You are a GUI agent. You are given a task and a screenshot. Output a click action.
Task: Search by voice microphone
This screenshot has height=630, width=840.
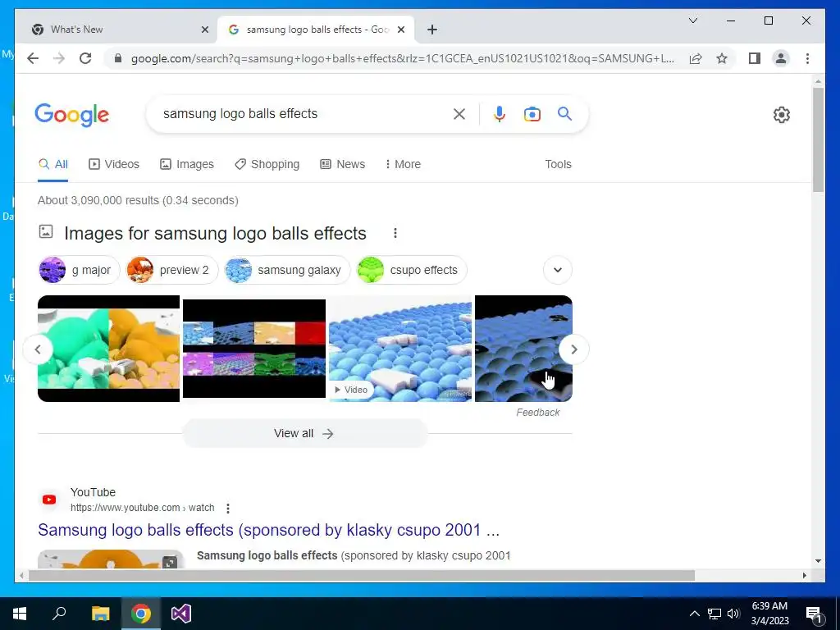tap(500, 113)
